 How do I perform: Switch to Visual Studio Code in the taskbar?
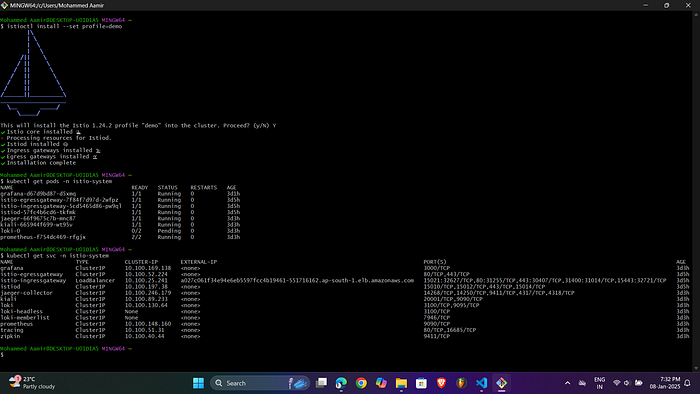coord(481,383)
